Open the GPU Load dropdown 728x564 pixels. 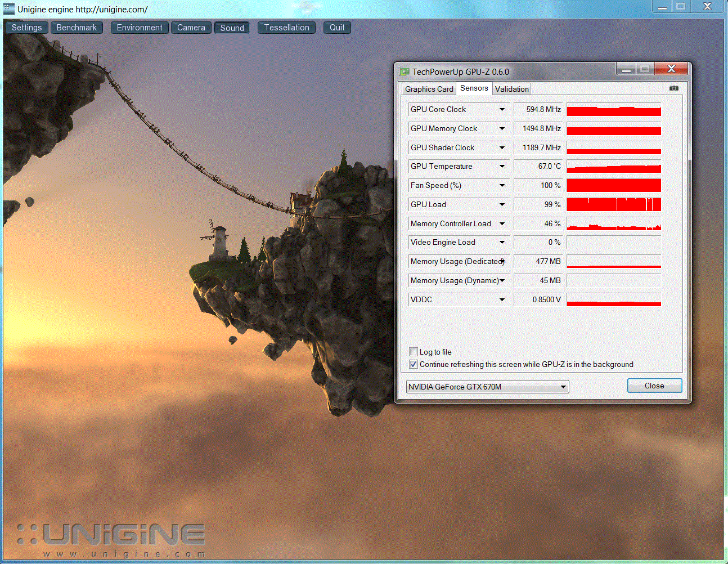tap(502, 204)
